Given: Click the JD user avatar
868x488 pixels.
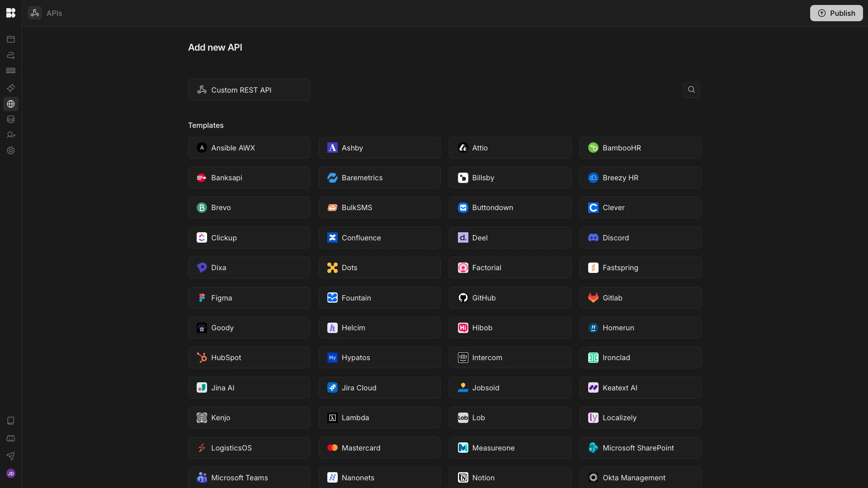Looking at the screenshot, I should 11,473.
